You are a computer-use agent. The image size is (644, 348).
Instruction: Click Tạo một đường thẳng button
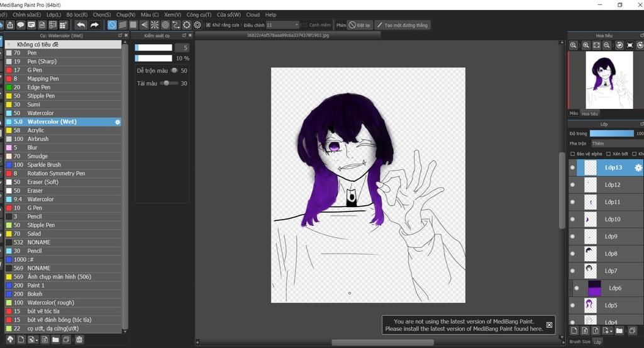(x=402, y=25)
